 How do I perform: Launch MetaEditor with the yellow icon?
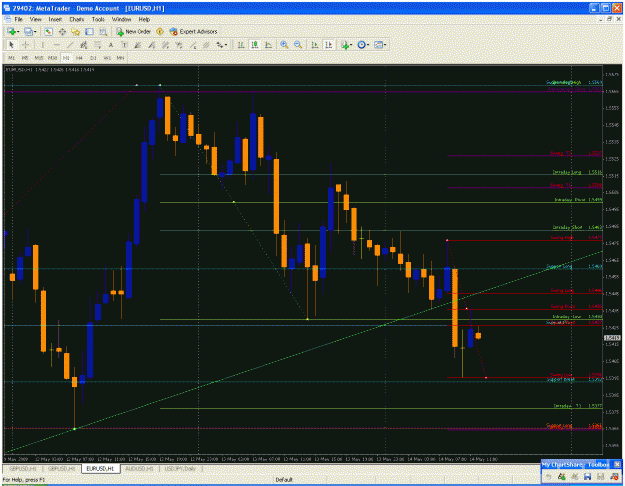pyautogui.click(x=160, y=31)
